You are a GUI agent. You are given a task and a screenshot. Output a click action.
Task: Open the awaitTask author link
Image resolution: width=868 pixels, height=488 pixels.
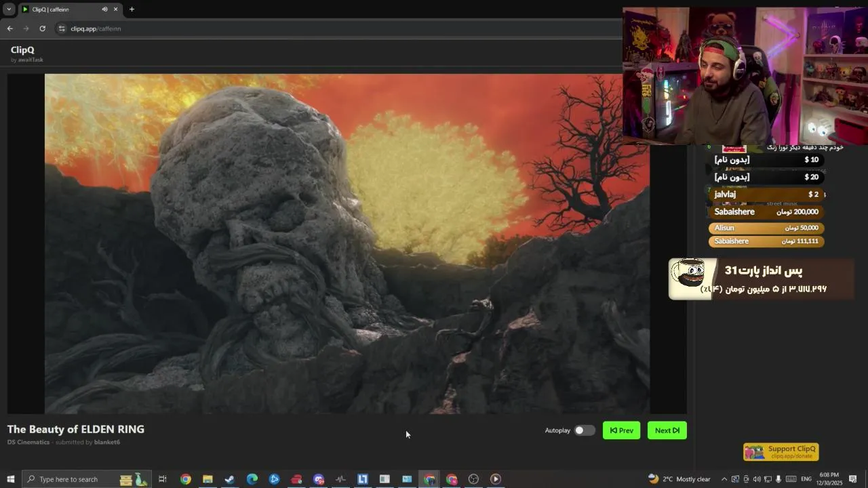tap(31, 60)
